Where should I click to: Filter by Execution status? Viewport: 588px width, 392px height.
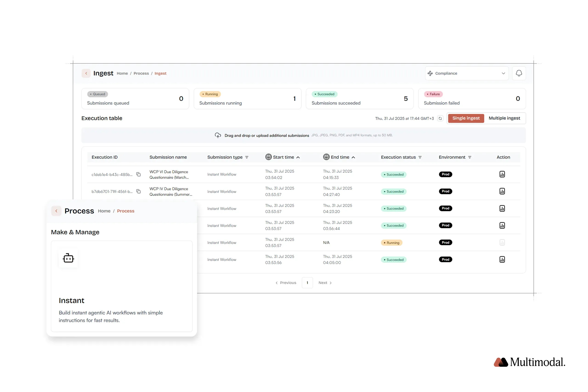click(420, 157)
